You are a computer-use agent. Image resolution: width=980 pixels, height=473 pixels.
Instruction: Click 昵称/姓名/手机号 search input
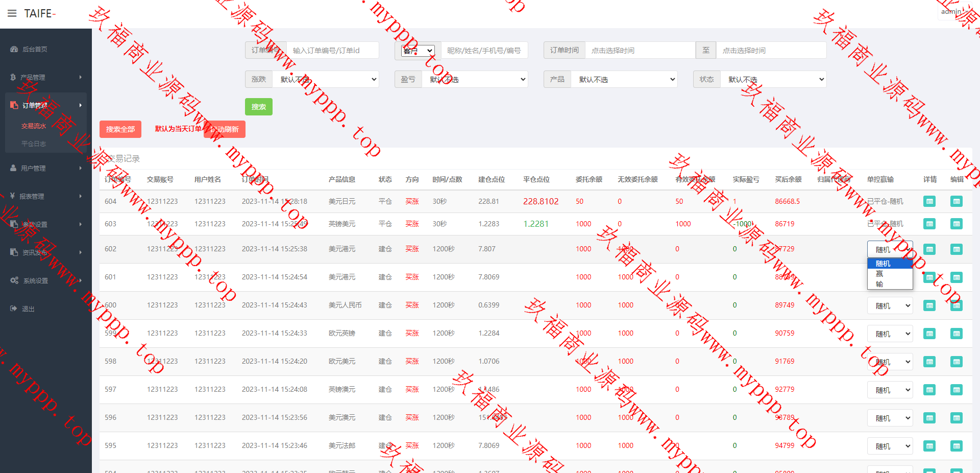click(484, 51)
